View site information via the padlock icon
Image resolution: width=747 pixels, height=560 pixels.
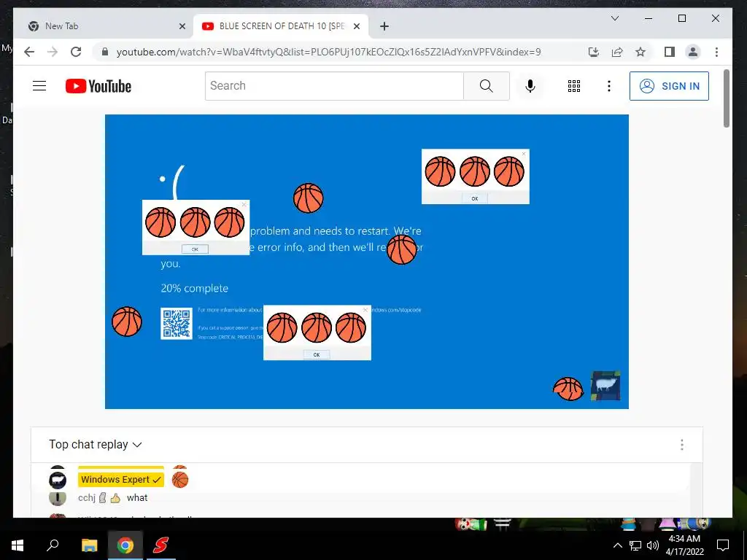pos(105,52)
